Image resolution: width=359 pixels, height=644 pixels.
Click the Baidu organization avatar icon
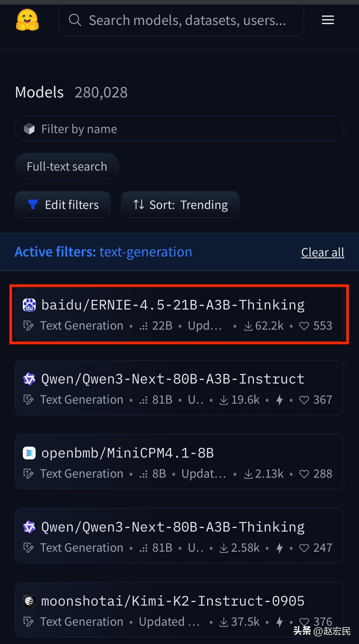pyautogui.click(x=29, y=305)
